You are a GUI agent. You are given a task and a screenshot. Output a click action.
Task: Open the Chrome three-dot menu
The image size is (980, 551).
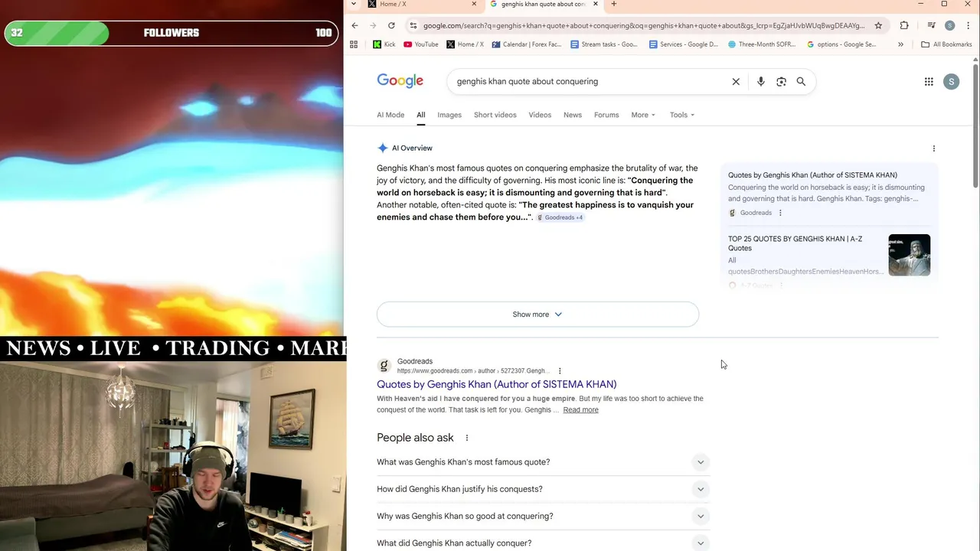point(969,25)
